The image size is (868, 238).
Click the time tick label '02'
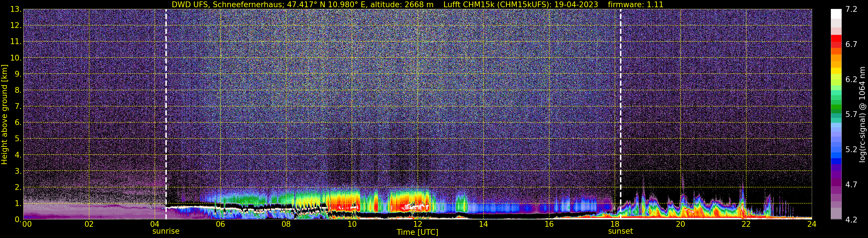89,224
